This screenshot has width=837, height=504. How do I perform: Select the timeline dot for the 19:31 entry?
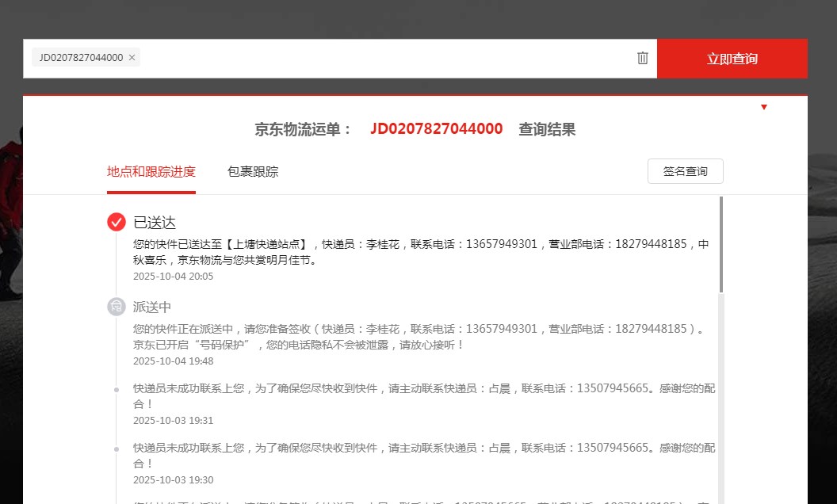[x=117, y=389]
